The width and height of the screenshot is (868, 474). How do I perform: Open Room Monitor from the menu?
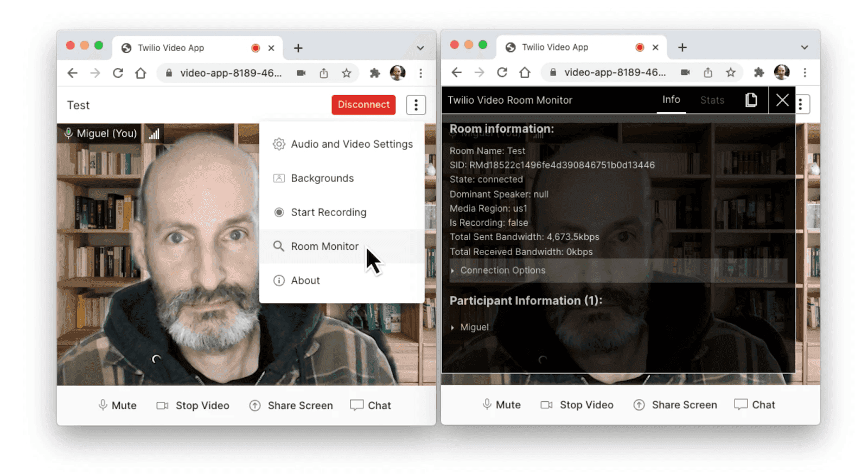coord(342,247)
